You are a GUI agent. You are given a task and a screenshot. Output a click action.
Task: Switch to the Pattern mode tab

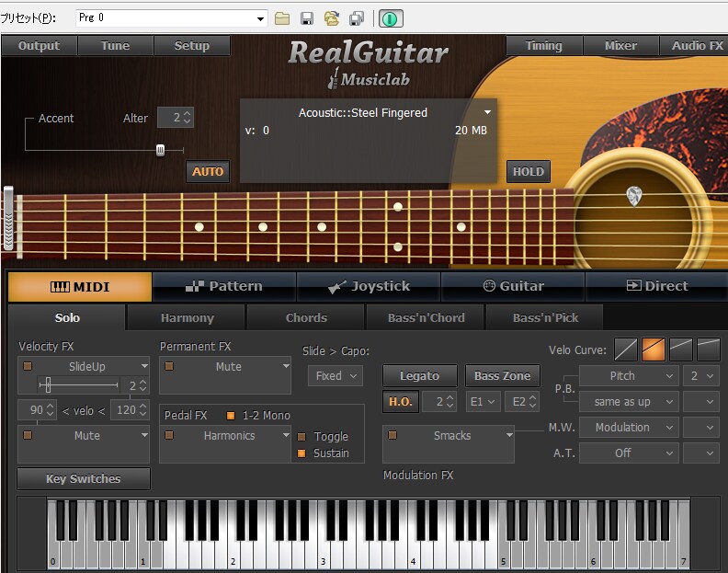click(224, 286)
